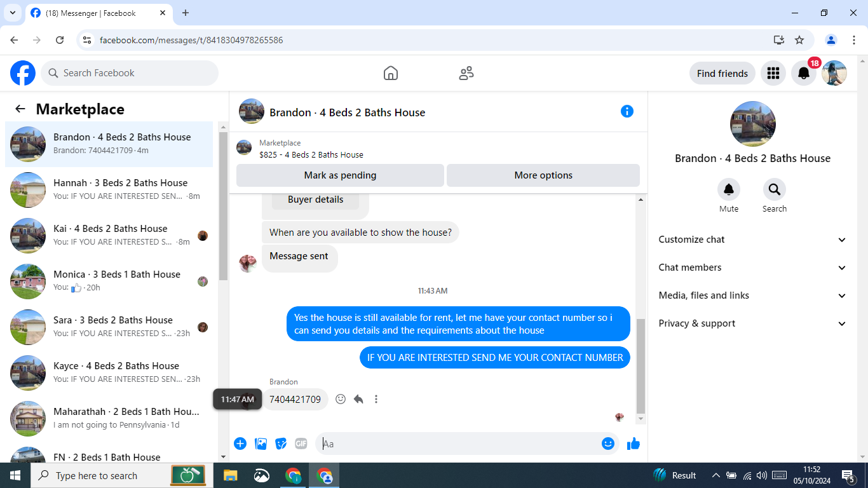
Task: Open the account profile picture menu
Action: pyautogui.click(x=834, y=73)
